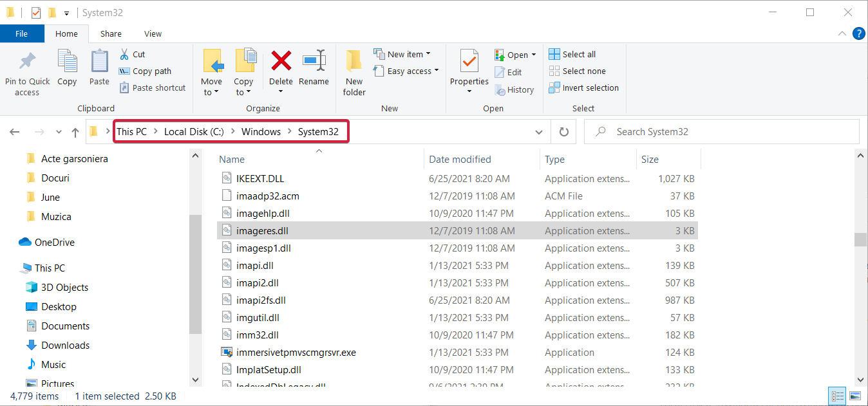Click the Refresh button beside address bar
Screen dimensions: 868x406
(x=564, y=132)
